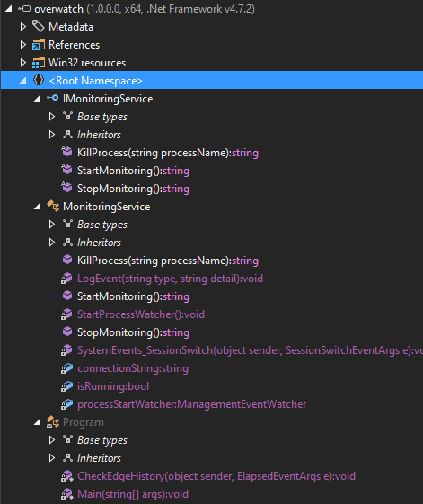Select the StartProcessWatcher method

141,314
